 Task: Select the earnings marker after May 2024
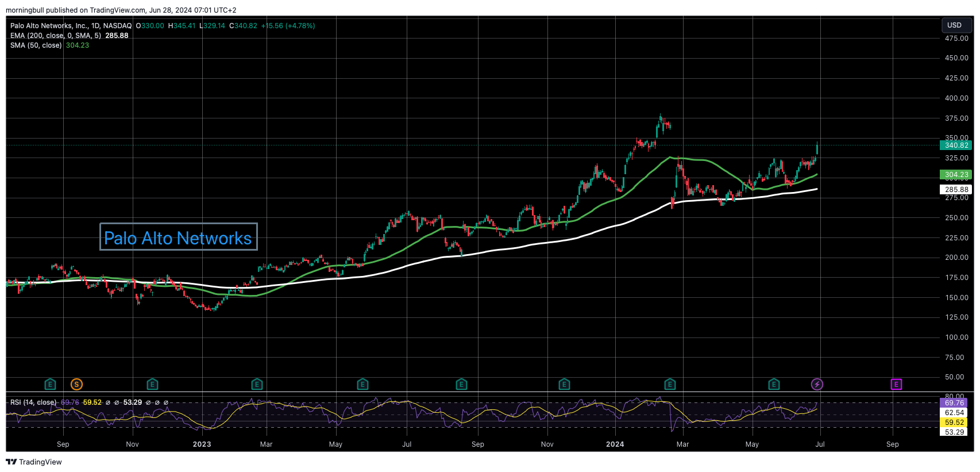[774, 384]
